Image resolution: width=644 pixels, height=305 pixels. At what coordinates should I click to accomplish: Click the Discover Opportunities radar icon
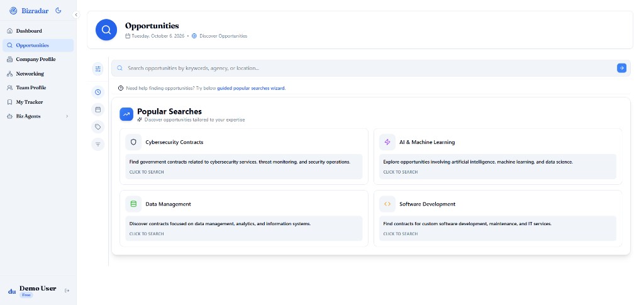[x=194, y=36]
